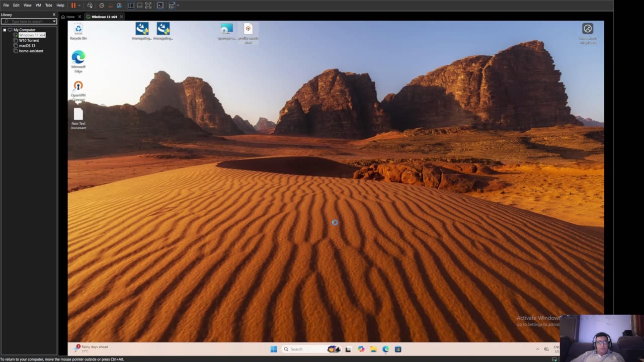
Task: Open the Help menu
Action: pyautogui.click(x=60, y=5)
